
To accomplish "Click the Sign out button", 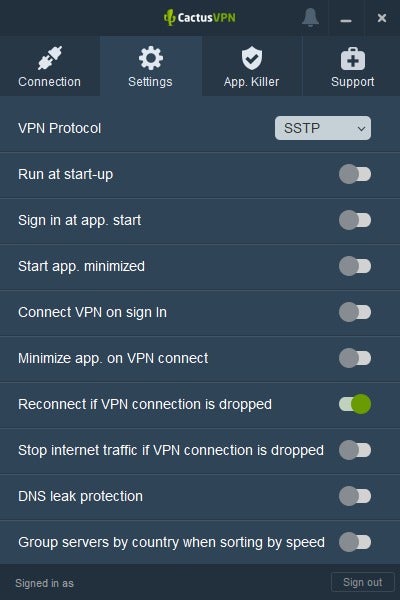I will [362, 582].
